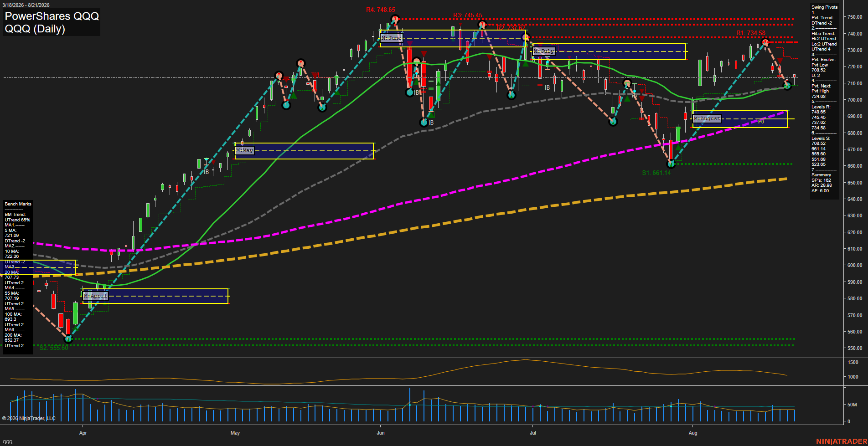Click the 55 MA: label in Bench Marks
This screenshot has width=868, height=446.
tap(12, 293)
